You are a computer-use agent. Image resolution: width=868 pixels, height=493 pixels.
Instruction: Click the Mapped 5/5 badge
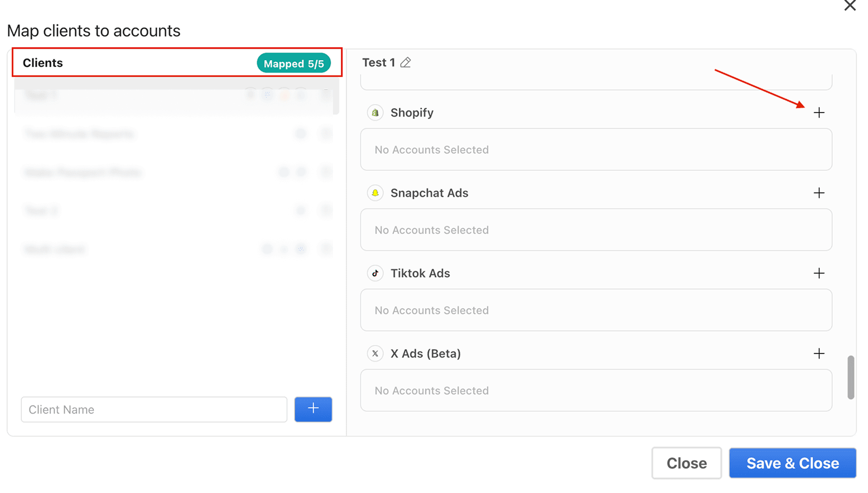294,63
